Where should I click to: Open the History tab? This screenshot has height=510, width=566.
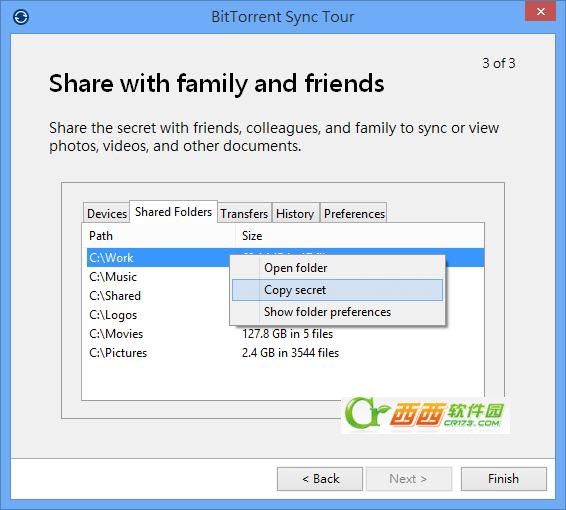click(x=295, y=213)
